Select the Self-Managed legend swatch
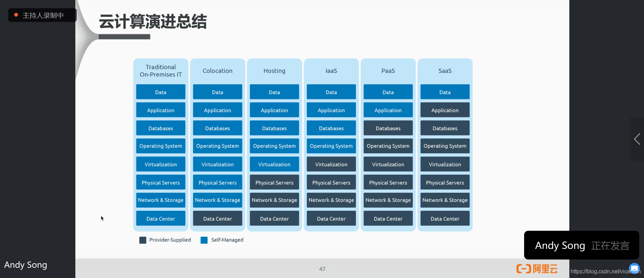Viewport: 644px width, 278px height. click(204, 240)
